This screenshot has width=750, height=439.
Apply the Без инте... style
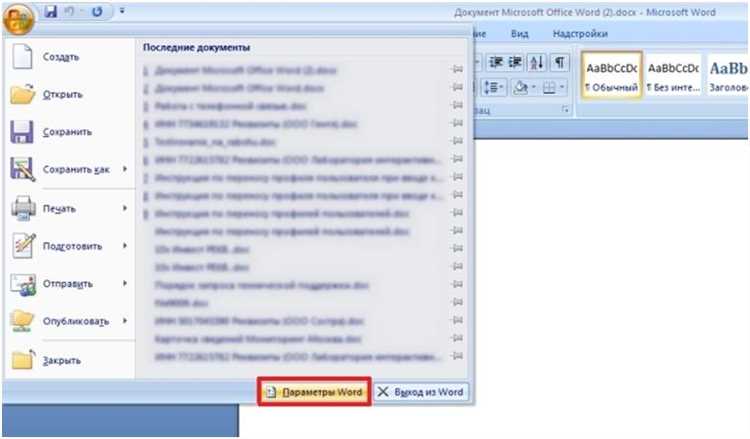tap(673, 75)
